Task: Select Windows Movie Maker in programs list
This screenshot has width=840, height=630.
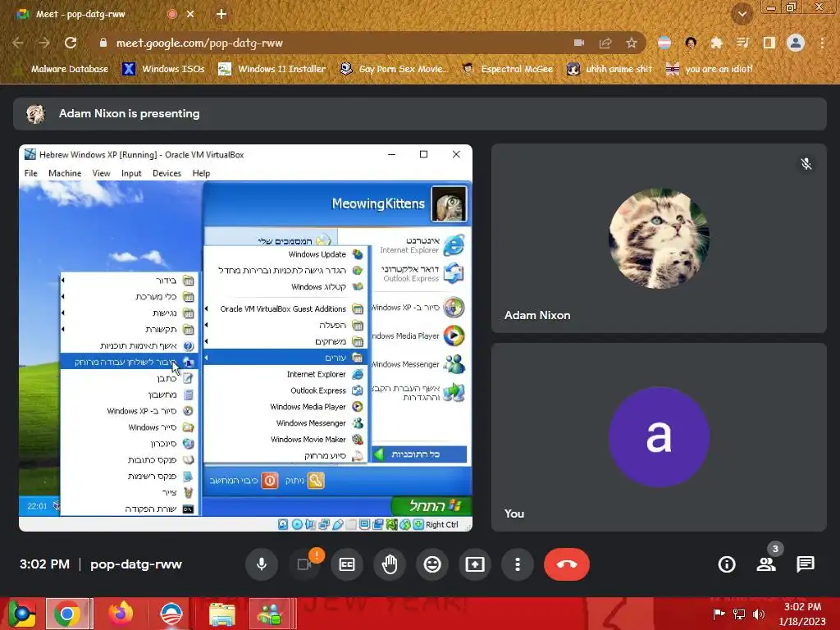Action: (285, 440)
